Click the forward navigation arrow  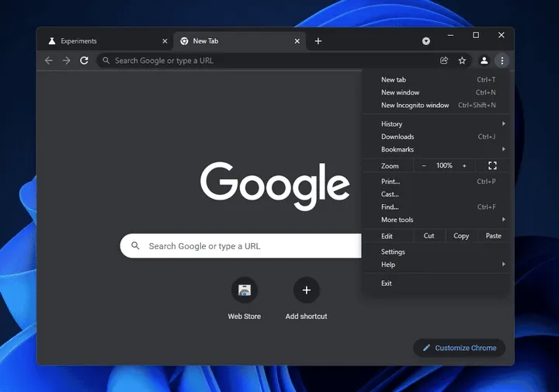[66, 61]
